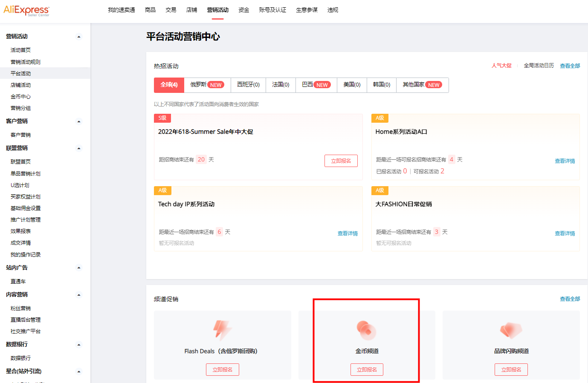Screen dimensions: 588x383
Task: Click the Tech day IP系列活动 title
Action: (x=186, y=204)
